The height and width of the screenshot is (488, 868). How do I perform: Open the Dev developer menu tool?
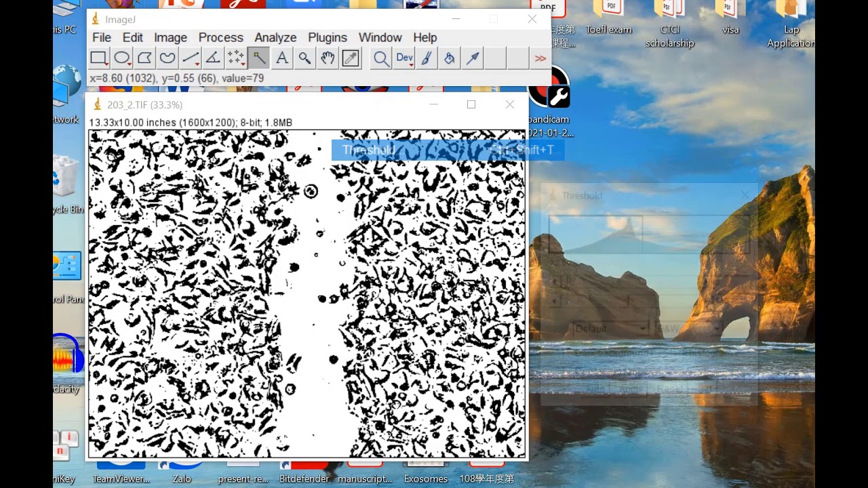[x=404, y=58]
